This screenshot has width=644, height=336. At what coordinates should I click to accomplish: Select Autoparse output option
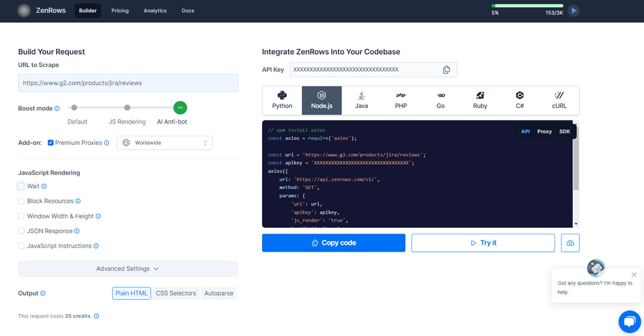pos(218,294)
